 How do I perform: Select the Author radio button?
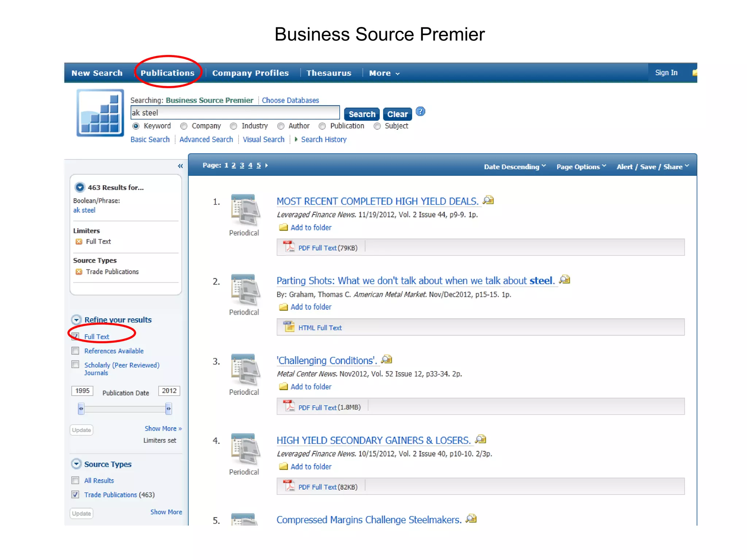pos(280,126)
